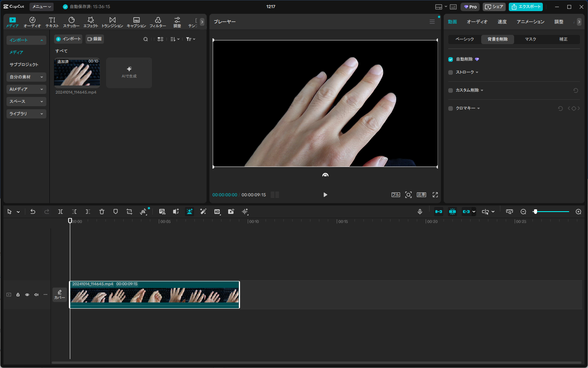This screenshot has height=368, width=588.
Task: Enable the 自動削除 checkbox
Action: (x=450, y=59)
